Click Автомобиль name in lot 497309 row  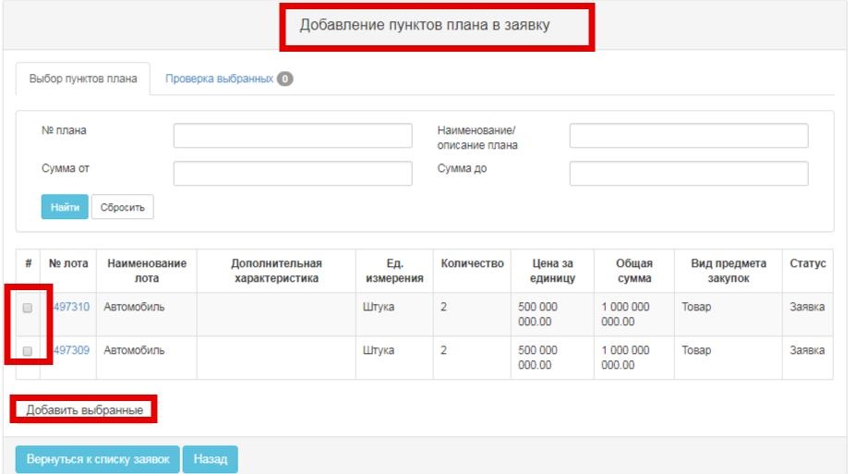(x=134, y=350)
